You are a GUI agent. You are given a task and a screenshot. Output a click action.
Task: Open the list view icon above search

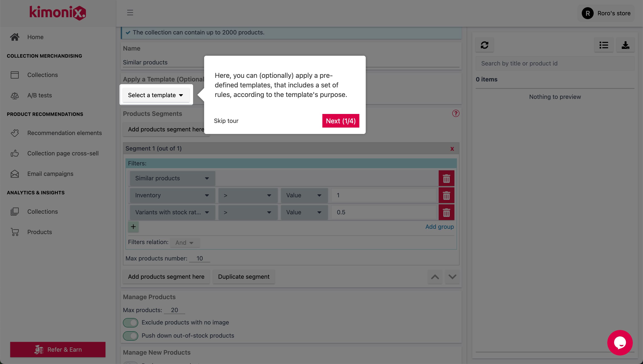point(604,45)
